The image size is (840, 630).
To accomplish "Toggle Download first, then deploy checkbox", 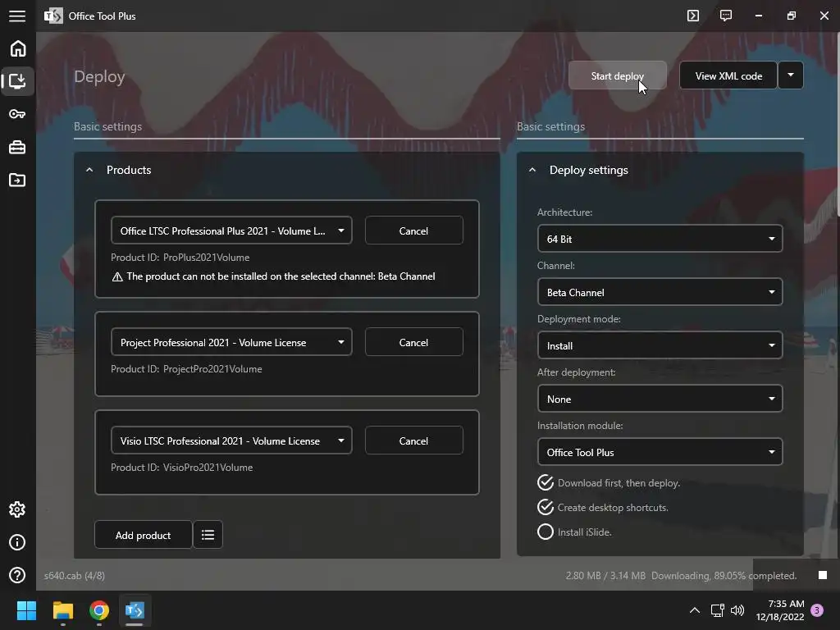I will pos(546,482).
